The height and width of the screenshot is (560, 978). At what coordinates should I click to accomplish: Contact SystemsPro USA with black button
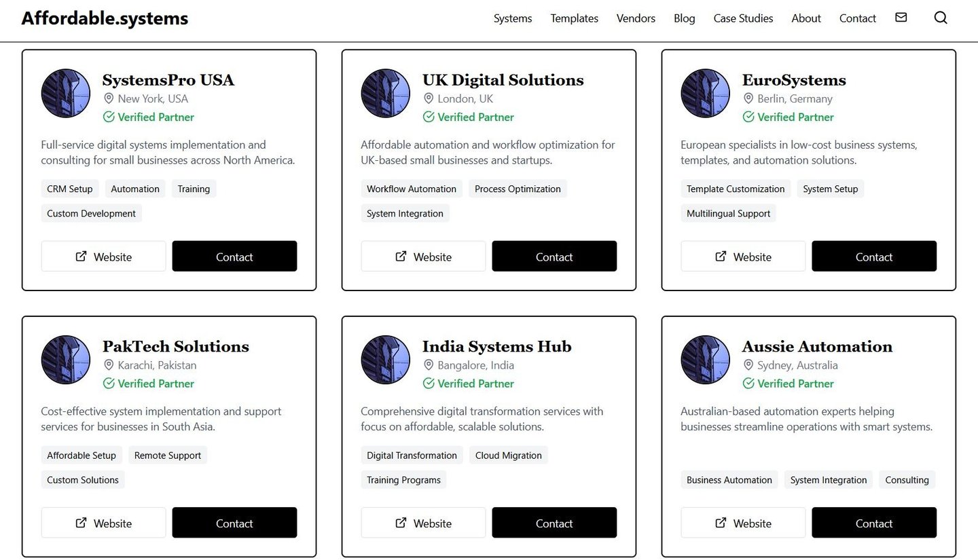coord(234,257)
